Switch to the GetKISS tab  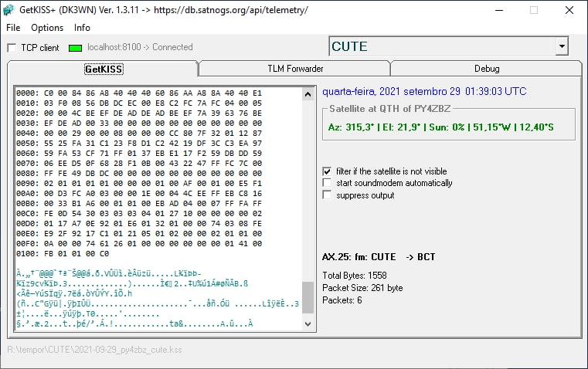point(103,69)
